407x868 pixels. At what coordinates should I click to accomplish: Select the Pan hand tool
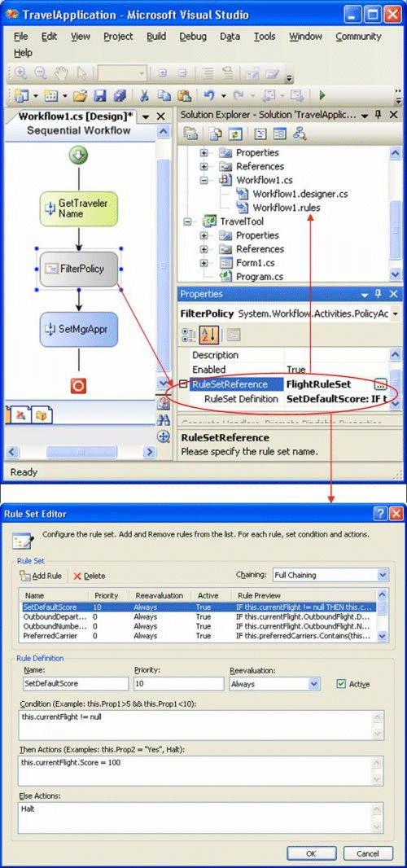(x=60, y=73)
